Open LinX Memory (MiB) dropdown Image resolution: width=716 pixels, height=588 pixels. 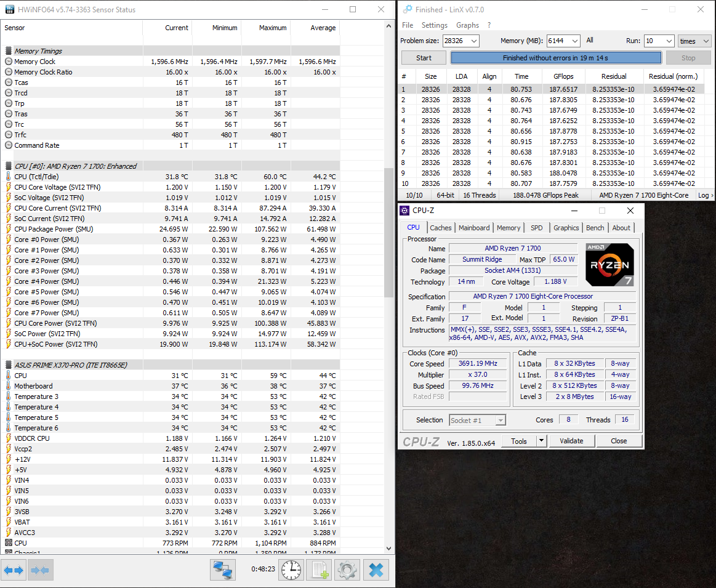point(575,41)
